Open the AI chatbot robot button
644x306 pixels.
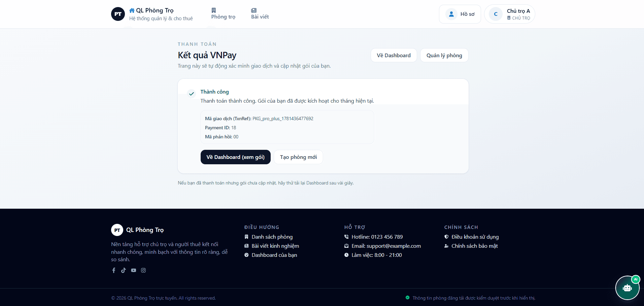(627, 288)
